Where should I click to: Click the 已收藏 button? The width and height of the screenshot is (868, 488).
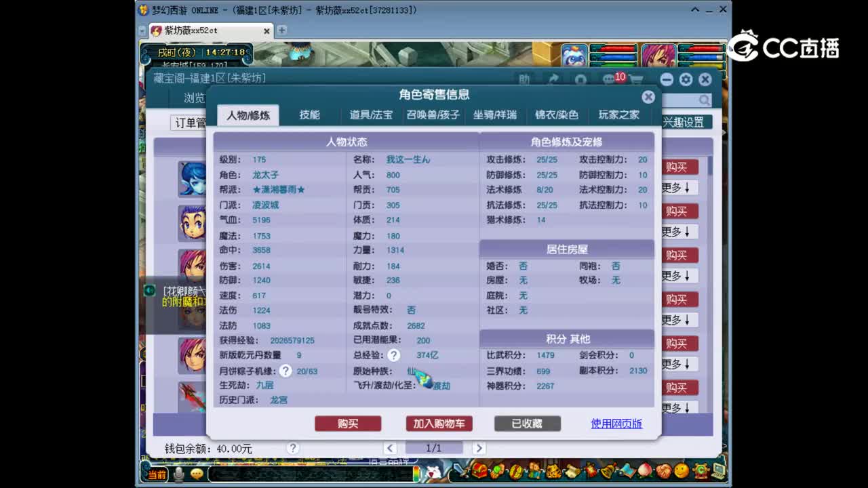click(527, 424)
